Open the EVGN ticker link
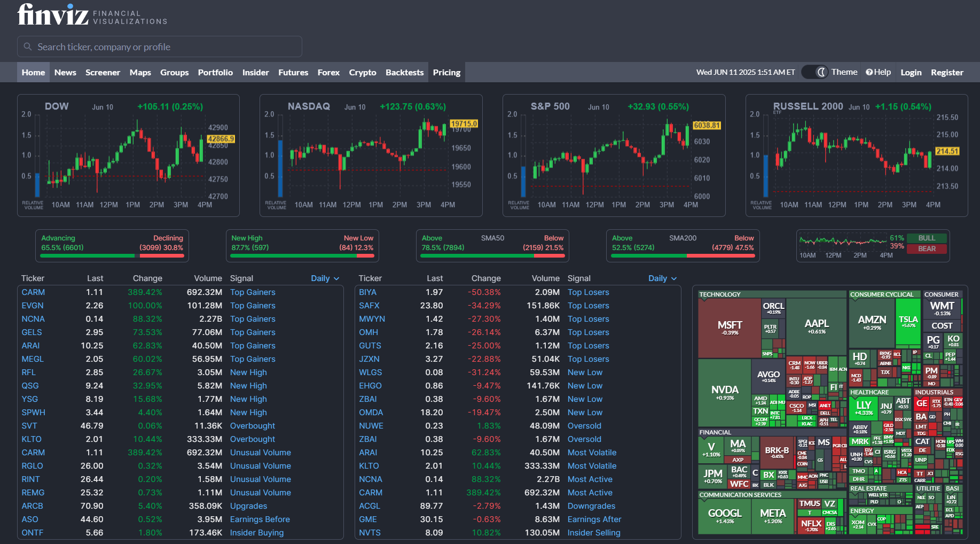 coord(33,306)
